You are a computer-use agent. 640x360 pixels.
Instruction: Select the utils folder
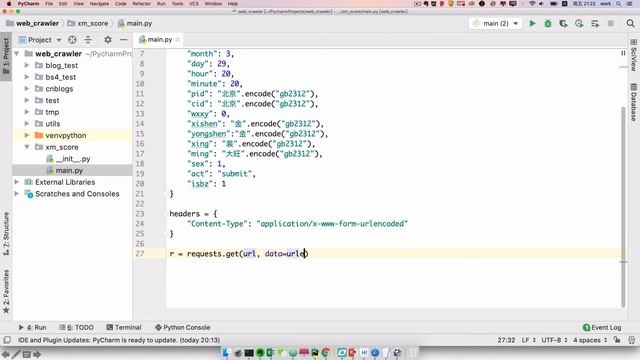pyautogui.click(x=53, y=124)
